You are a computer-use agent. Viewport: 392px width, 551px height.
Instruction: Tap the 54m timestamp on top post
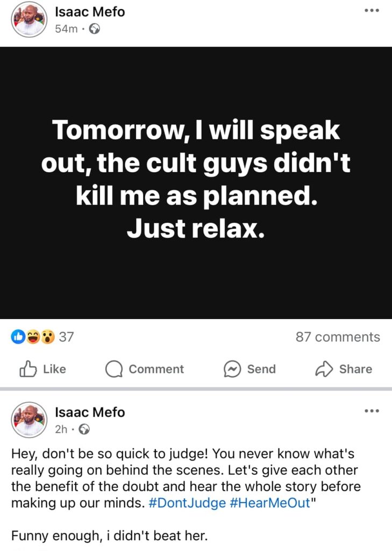coord(66,29)
